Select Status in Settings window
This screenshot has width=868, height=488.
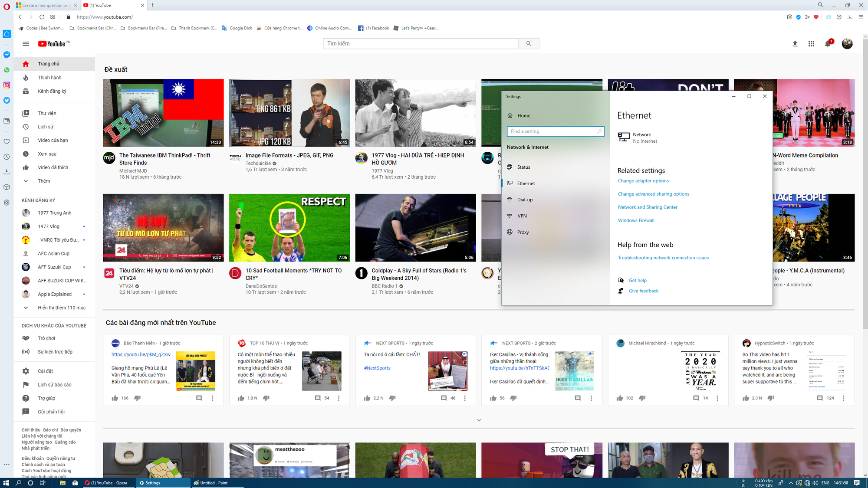tap(556, 167)
